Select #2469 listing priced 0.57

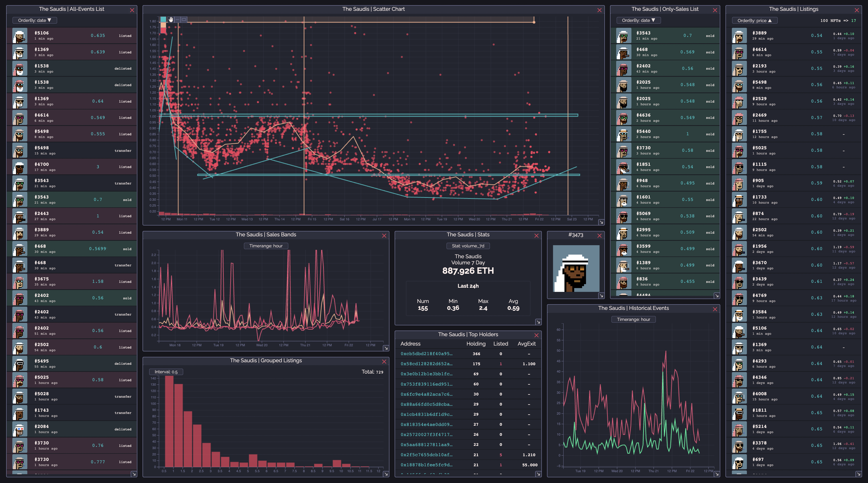793,118
